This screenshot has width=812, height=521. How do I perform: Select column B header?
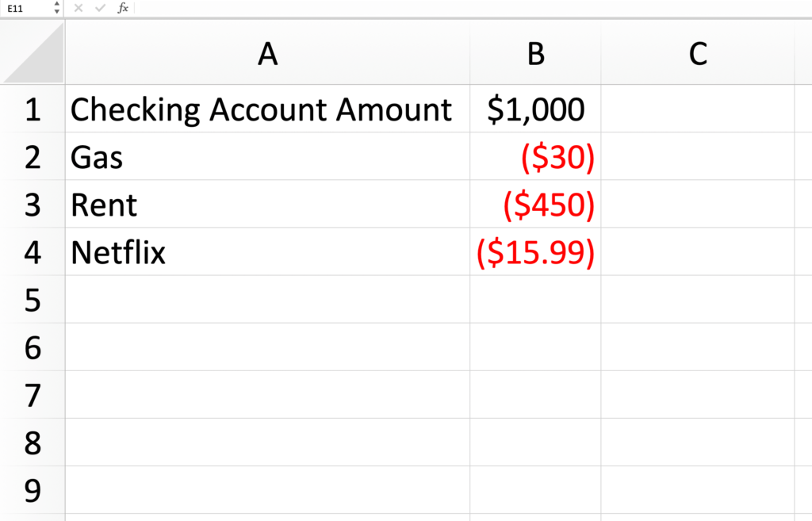535,54
